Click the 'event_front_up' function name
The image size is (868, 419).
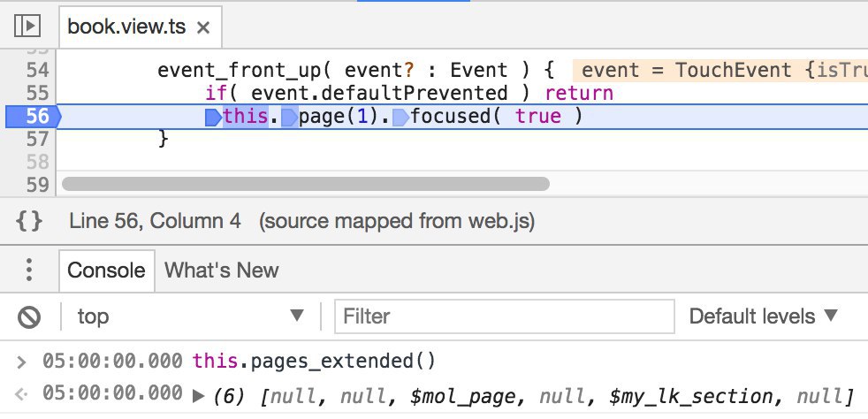pyautogui.click(x=239, y=71)
